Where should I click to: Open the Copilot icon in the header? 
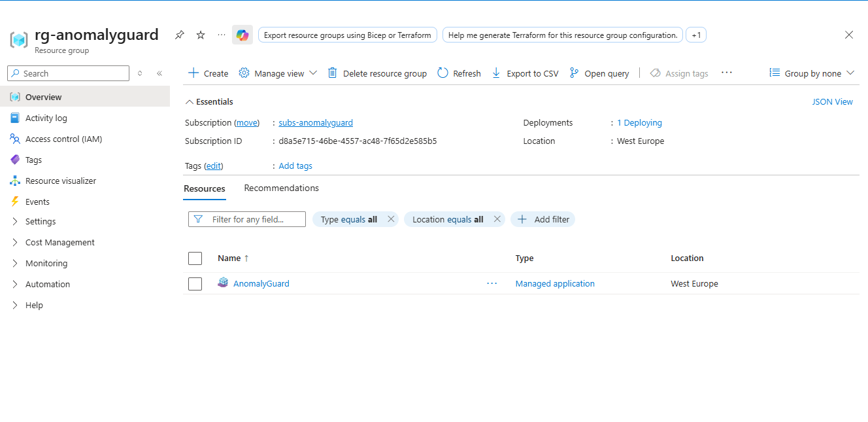tap(242, 35)
